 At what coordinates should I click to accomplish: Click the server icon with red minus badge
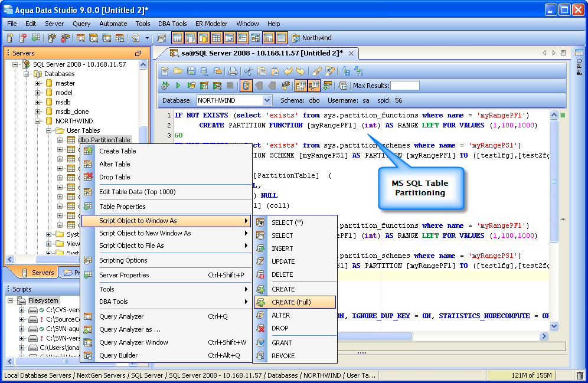[23, 38]
